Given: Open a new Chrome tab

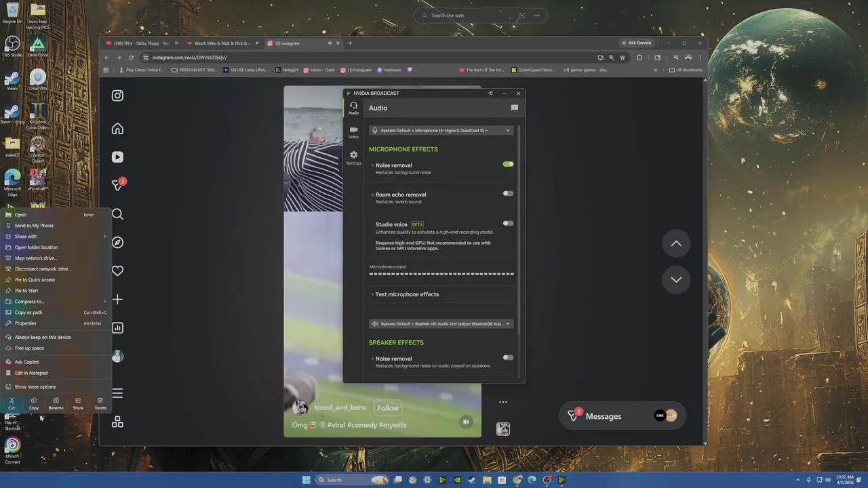Looking at the screenshot, I should point(350,43).
